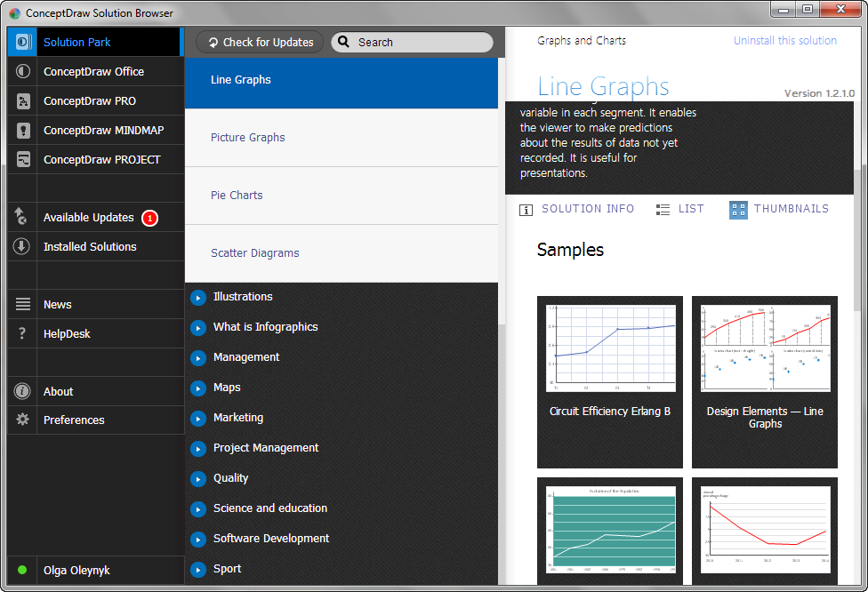Select the Picture Graphs solution
868x592 pixels.
pos(341,138)
